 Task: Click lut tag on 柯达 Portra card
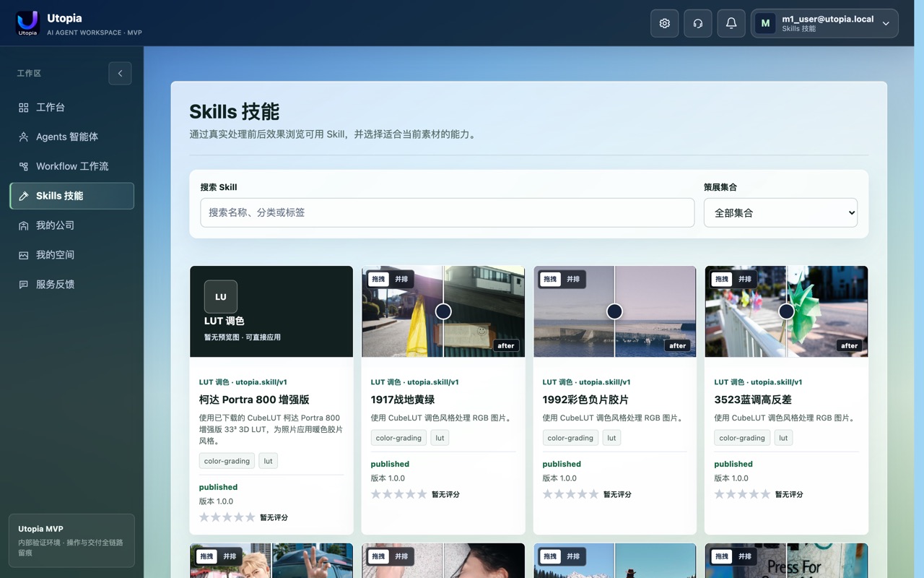coord(268,461)
